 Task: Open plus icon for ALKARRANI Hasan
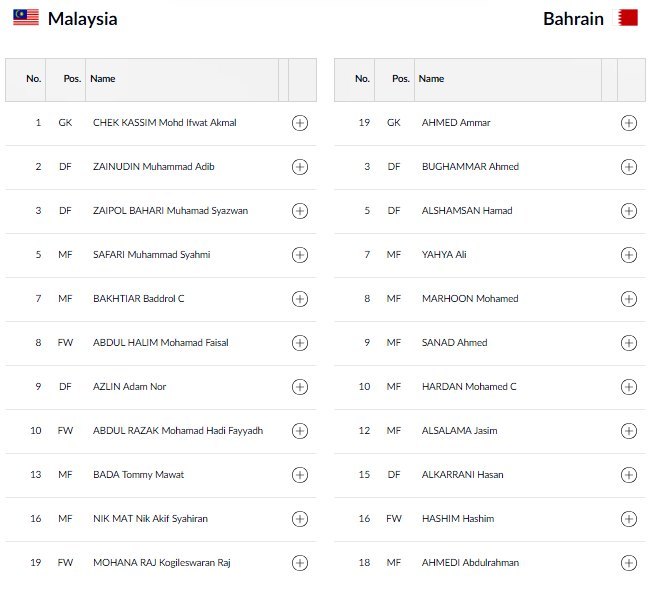(x=628, y=475)
